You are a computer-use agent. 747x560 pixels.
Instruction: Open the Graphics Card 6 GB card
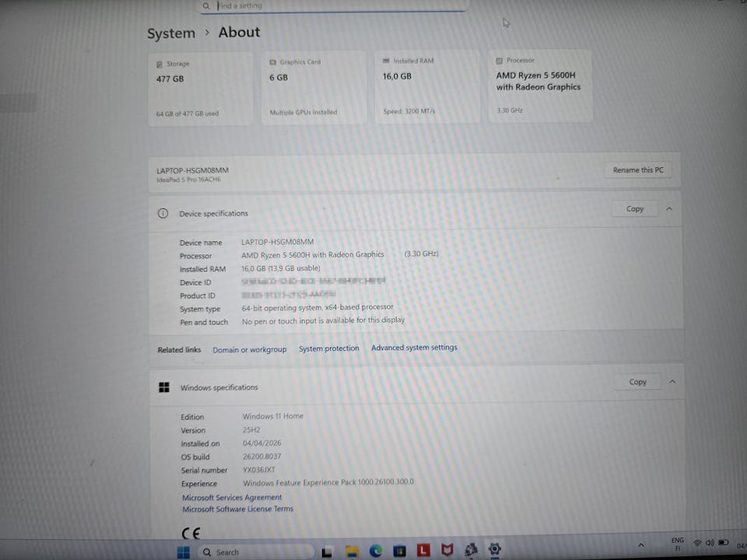pos(314,88)
